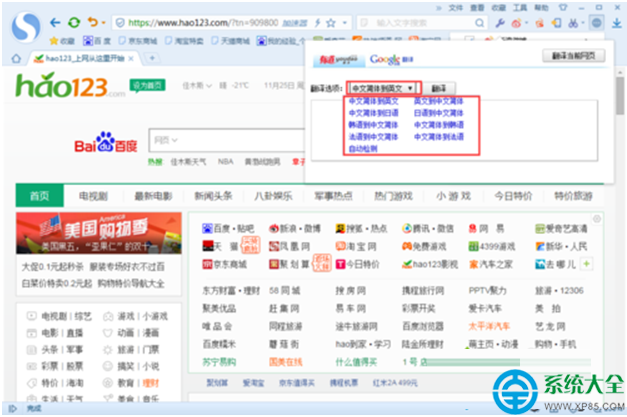This screenshot has height=417, width=627.
Task: Click the green 设为首页 button
Action: click(x=147, y=85)
